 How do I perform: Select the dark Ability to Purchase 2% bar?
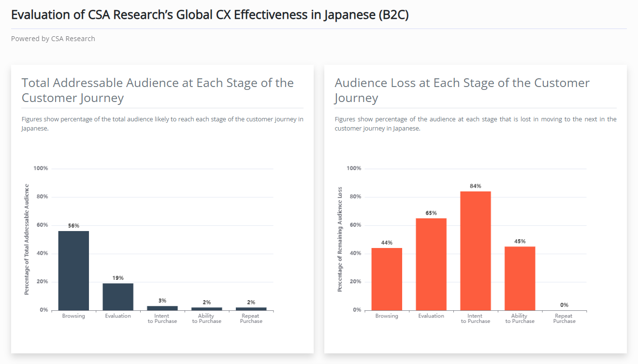[x=207, y=308]
